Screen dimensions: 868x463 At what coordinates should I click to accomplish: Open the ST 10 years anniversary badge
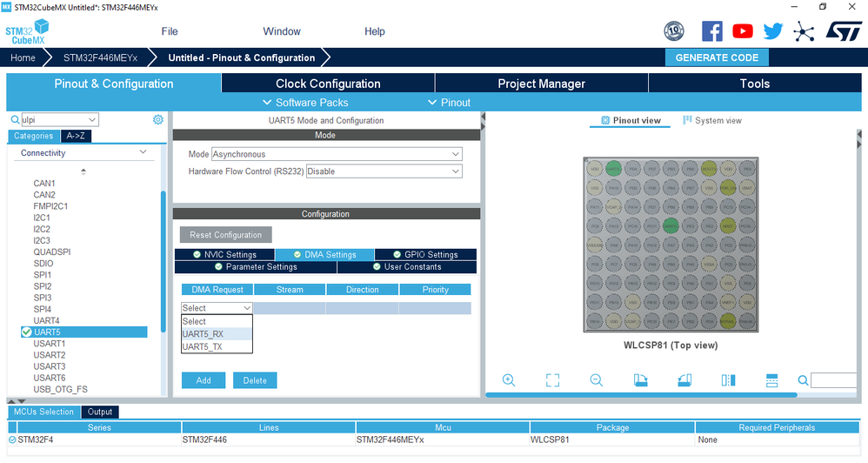tap(674, 31)
